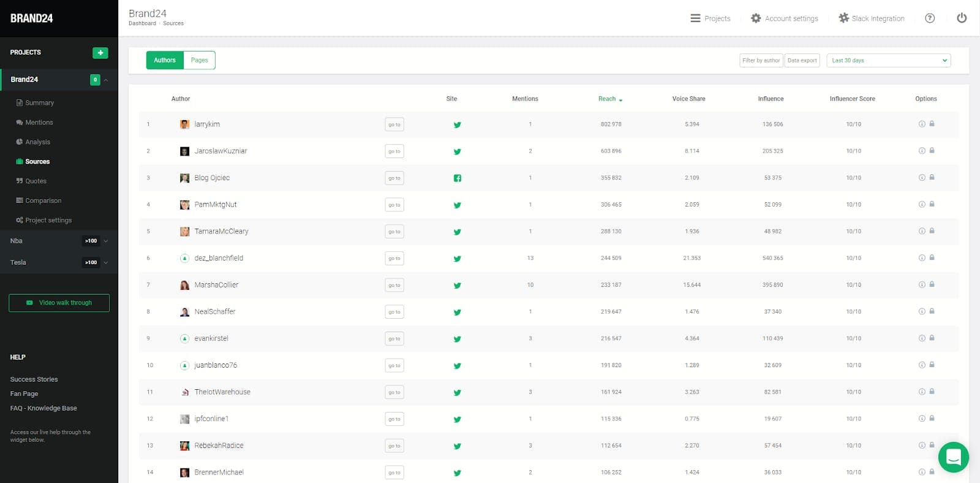This screenshot has height=483, width=980.
Task: Click the Brand24 project counter badge
Action: (95, 80)
